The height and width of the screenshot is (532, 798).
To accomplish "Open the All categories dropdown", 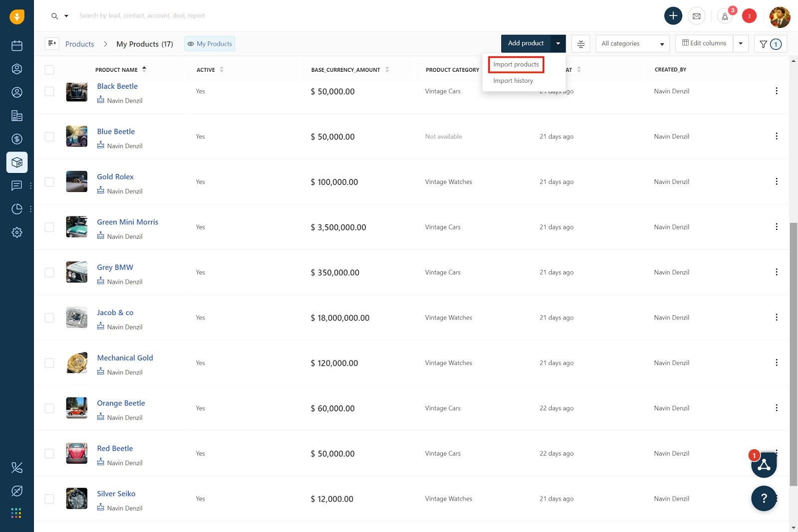I will click(x=632, y=43).
